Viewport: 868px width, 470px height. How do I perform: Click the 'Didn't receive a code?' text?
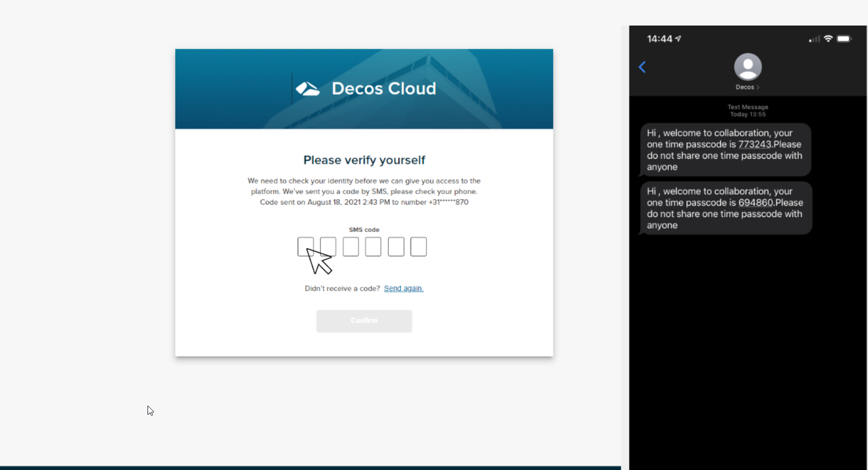pos(342,288)
